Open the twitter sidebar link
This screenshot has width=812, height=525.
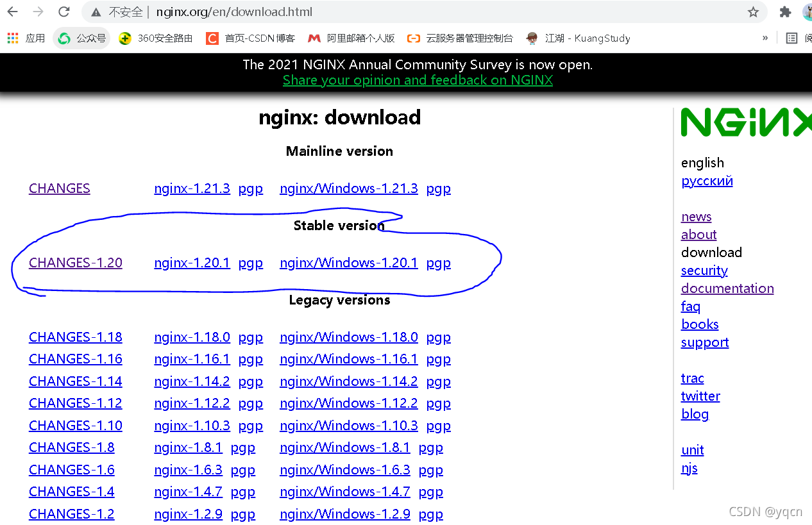pyautogui.click(x=700, y=396)
